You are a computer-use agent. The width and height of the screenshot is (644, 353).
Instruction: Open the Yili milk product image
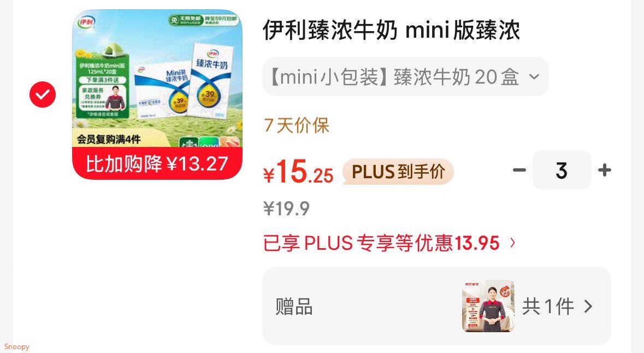tap(157, 95)
